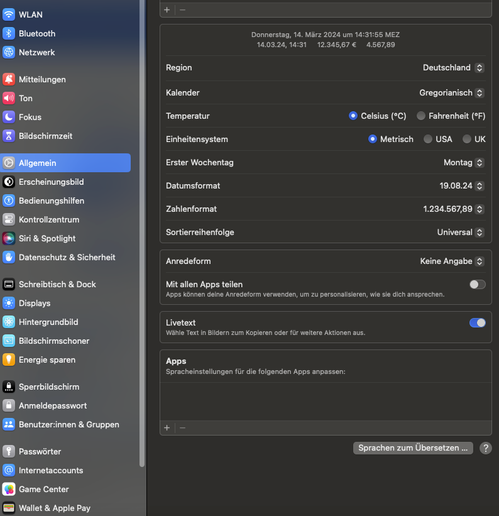Click the empty Apps language list

tap(326, 401)
